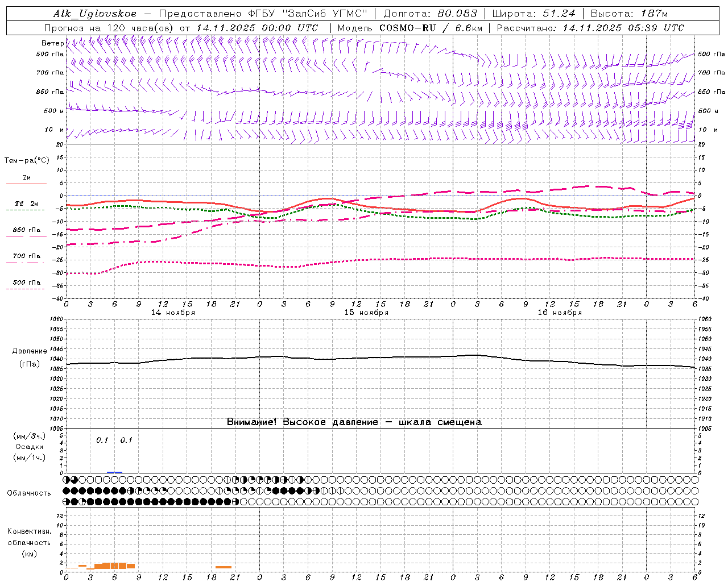Click the Осадки panel label

[30, 447]
